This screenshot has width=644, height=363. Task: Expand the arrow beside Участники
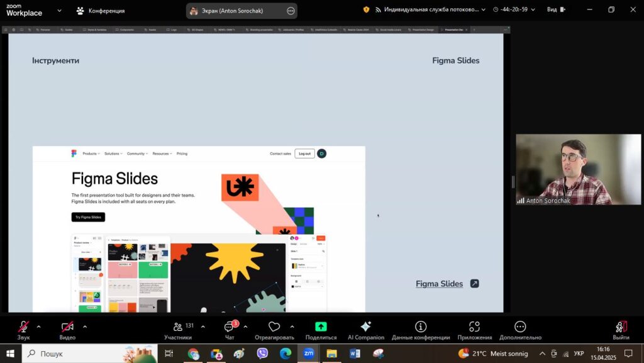click(x=203, y=327)
